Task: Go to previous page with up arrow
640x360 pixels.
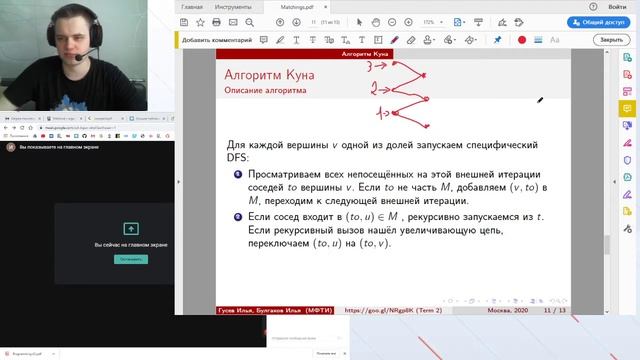Action: 280,22
